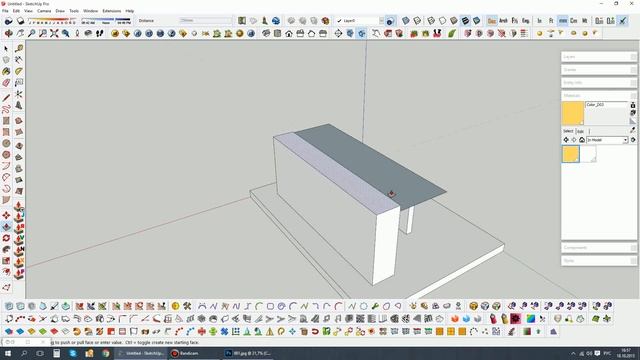Select the arrow Select tool

point(6,49)
